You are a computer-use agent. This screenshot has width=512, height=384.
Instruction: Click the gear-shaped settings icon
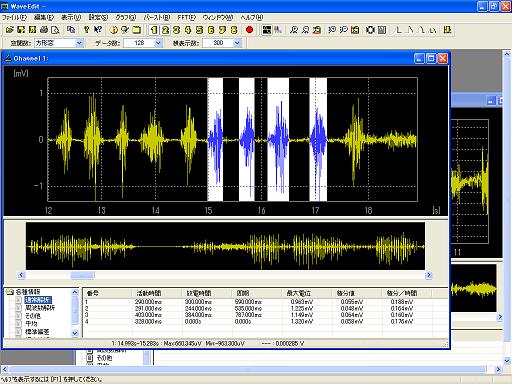coord(370,30)
